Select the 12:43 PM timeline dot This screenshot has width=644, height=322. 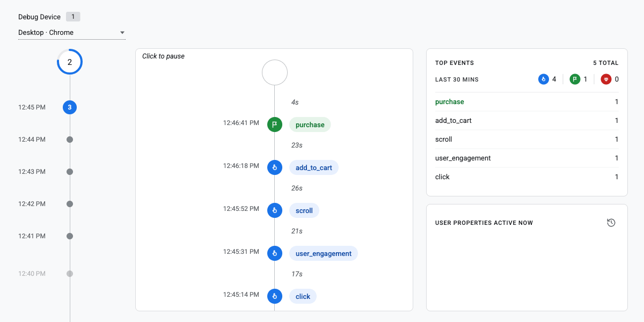[x=70, y=172]
